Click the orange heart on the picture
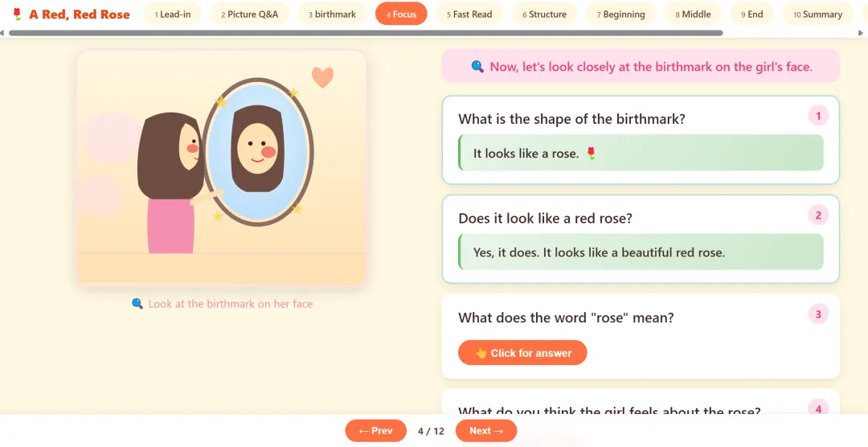This screenshot has width=868, height=447. [323, 77]
